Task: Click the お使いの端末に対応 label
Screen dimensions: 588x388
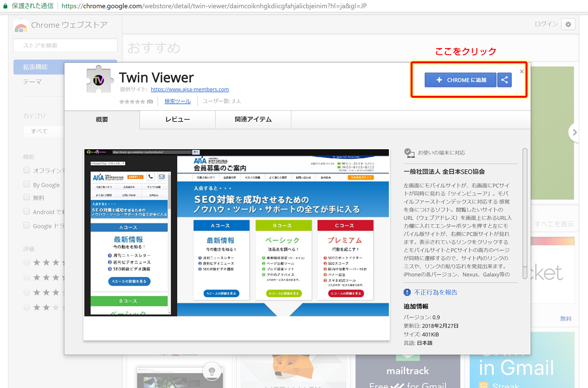Action: coord(441,153)
